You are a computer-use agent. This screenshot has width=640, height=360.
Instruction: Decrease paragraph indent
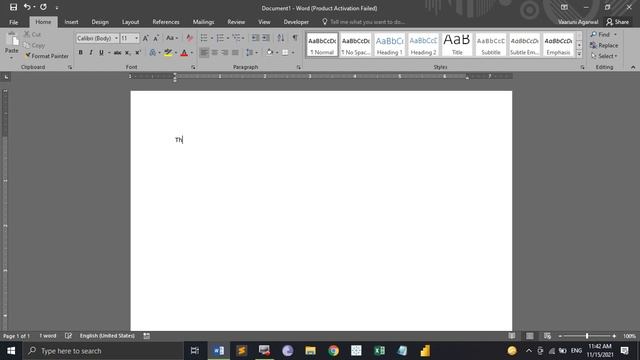tap(255, 38)
